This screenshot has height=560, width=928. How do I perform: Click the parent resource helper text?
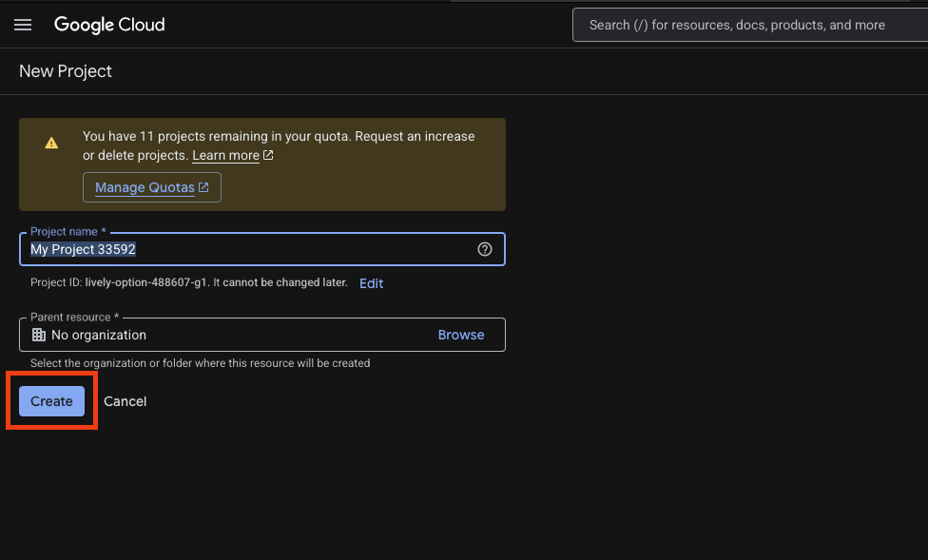200,363
